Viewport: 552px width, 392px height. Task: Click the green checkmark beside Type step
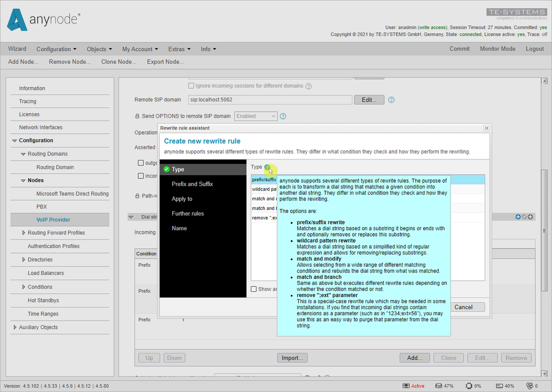click(167, 170)
